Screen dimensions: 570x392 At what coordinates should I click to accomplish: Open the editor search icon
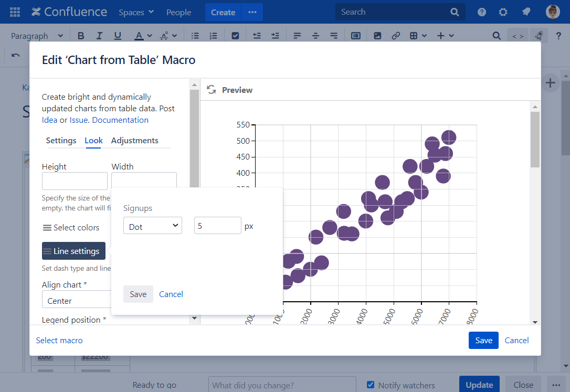click(x=497, y=35)
